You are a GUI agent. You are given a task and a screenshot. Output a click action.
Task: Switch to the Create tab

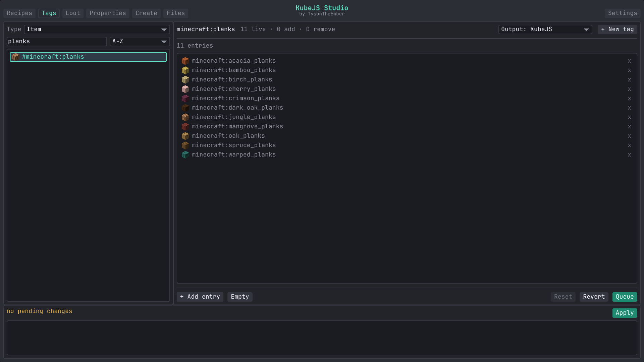click(x=146, y=13)
